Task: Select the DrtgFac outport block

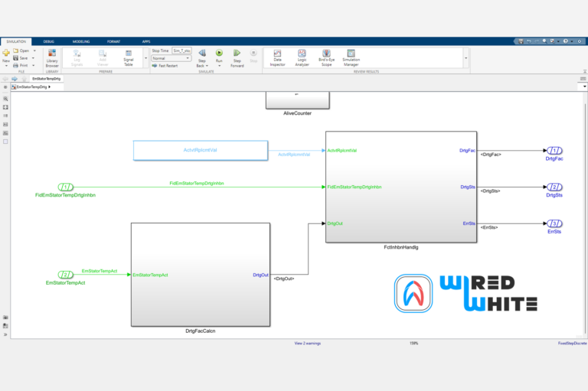Action: (x=554, y=150)
